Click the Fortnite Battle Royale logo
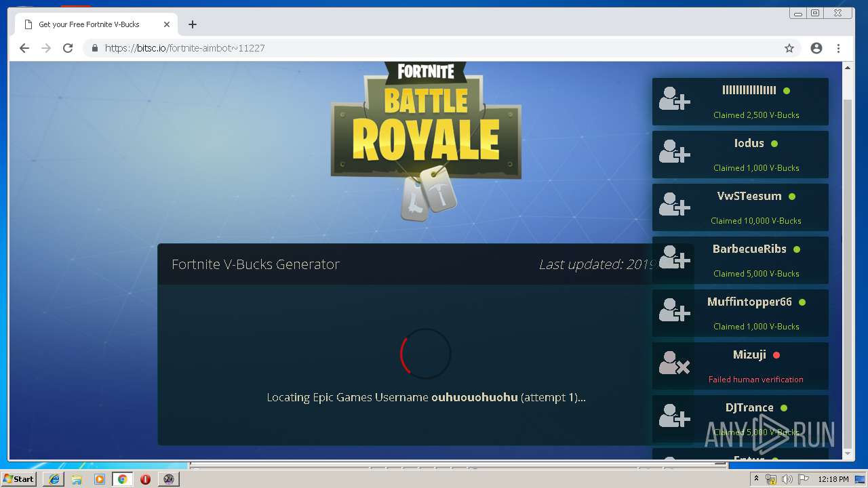Screen dimensions: 868x488 (x=426, y=141)
